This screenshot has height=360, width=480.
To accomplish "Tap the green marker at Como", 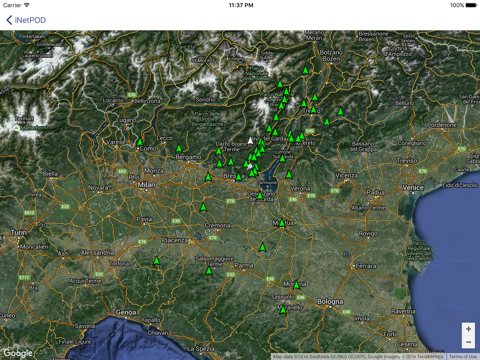I will tap(140, 142).
